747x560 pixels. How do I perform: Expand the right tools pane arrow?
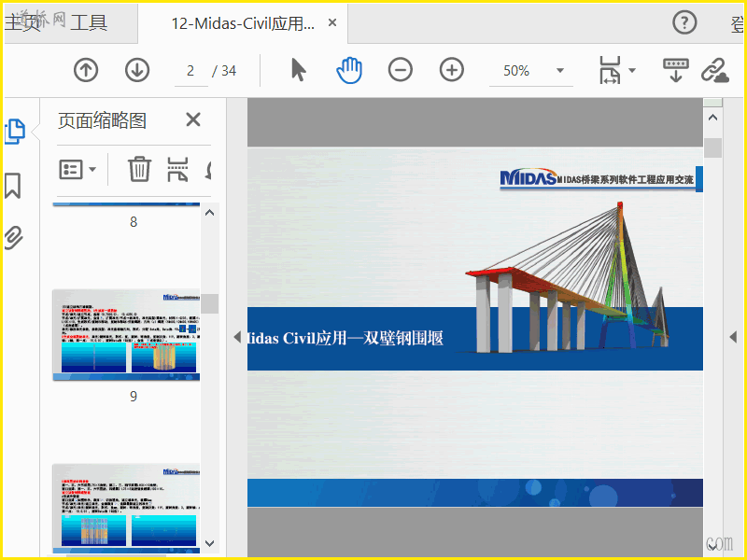[733, 337]
